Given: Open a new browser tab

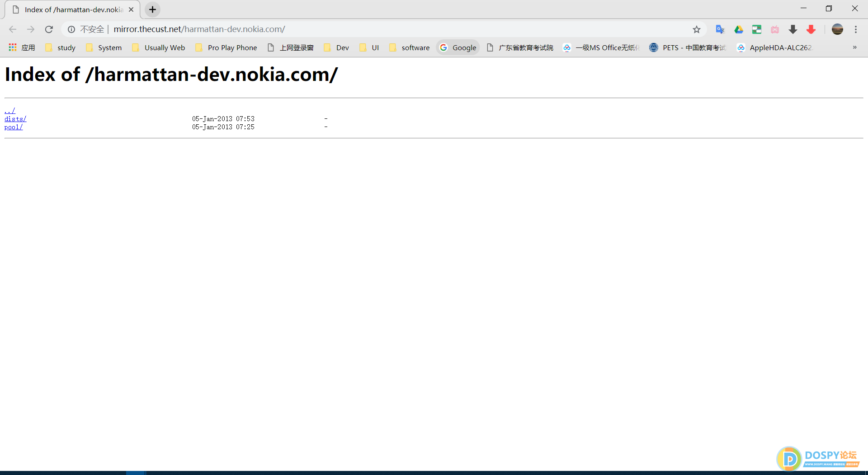Looking at the screenshot, I should point(153,9).
